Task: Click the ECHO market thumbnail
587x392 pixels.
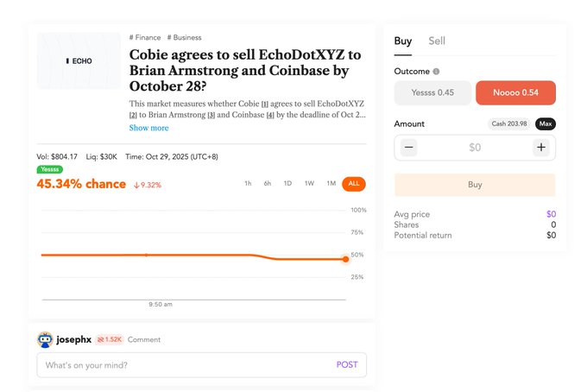Action: coord(79,61)
